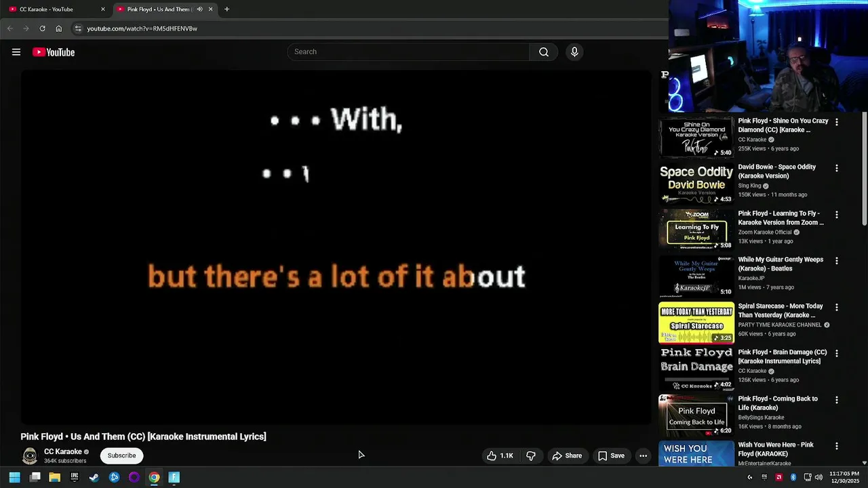
Task: Open While My Guitar Gently Weeps title
Action: (x=781, y=264)
